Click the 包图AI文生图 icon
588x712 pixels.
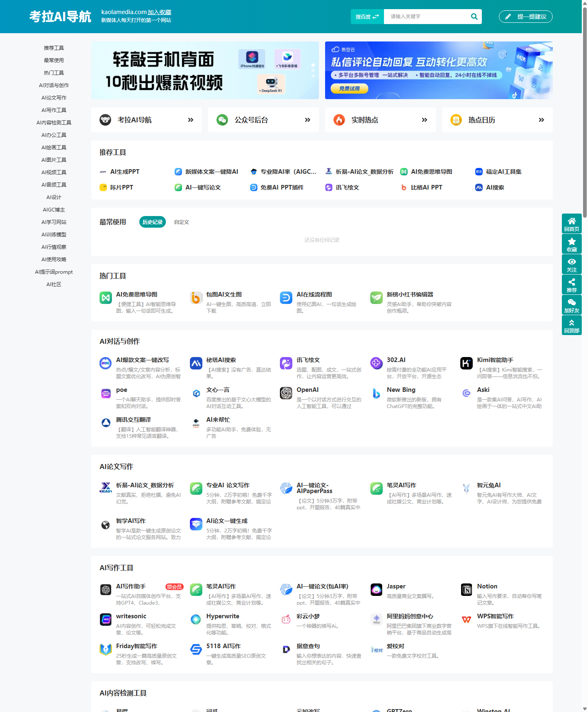(196, 298)
